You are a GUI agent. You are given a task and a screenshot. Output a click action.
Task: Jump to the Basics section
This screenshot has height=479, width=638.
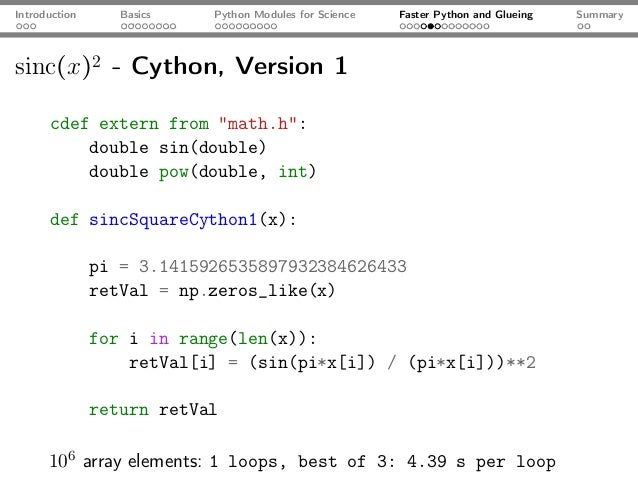(135, 15)
